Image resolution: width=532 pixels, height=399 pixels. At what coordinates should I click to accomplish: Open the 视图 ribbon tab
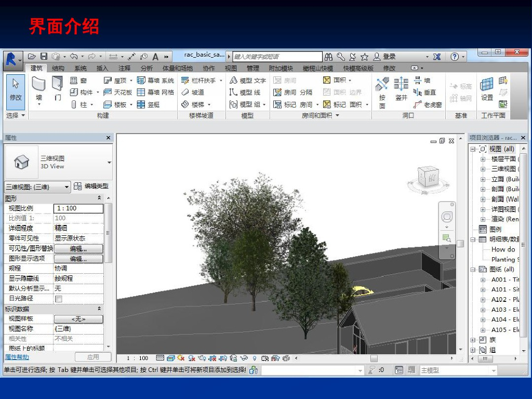pos(231,68)
